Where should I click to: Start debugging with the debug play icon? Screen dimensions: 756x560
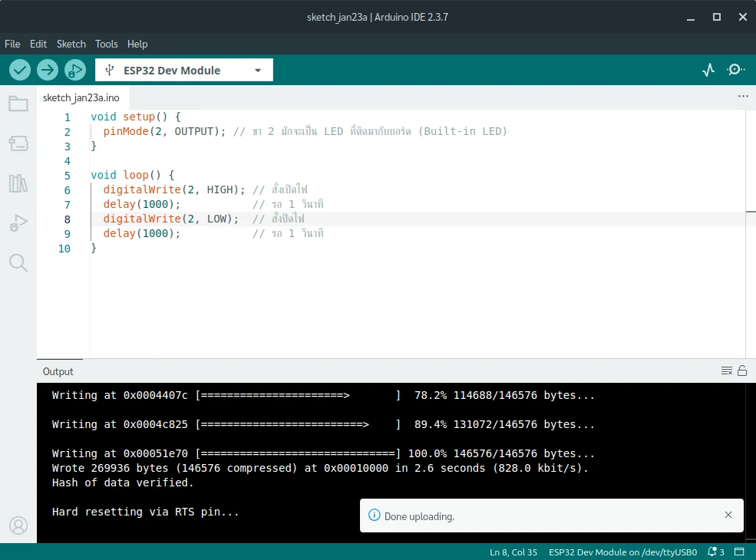pyautogui.click(x=75, y=70)
